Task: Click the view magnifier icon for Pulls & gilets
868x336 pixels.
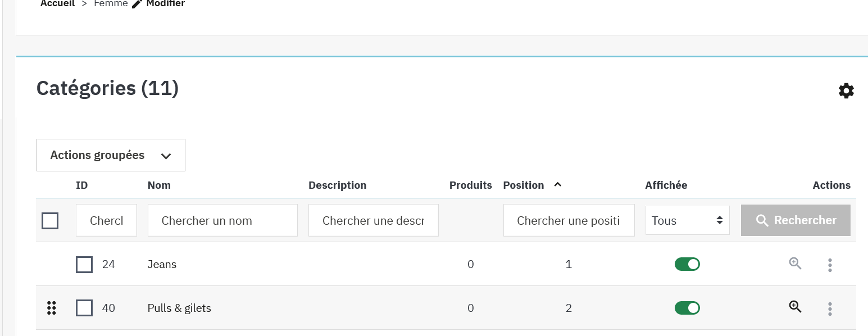Action: [795, 307]
